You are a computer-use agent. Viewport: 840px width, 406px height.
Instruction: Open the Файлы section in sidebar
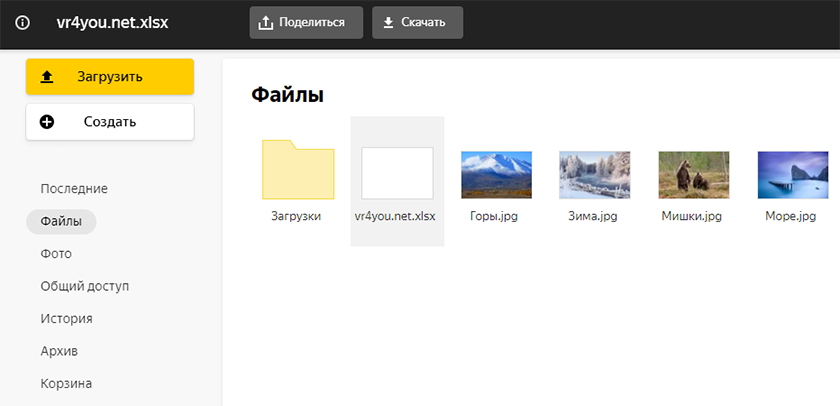61,221
